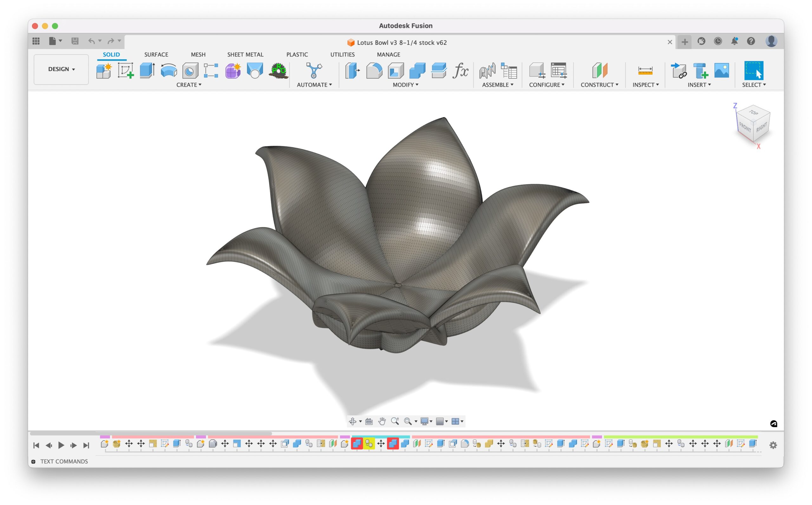Select the Fillet tool

click(374, 70)
